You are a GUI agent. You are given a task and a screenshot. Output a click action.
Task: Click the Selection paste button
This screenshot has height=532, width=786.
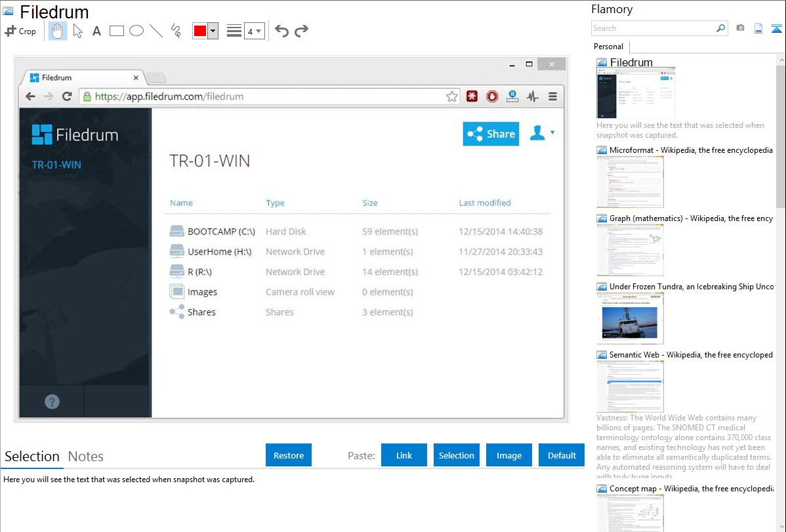click(x=456, y=455)
